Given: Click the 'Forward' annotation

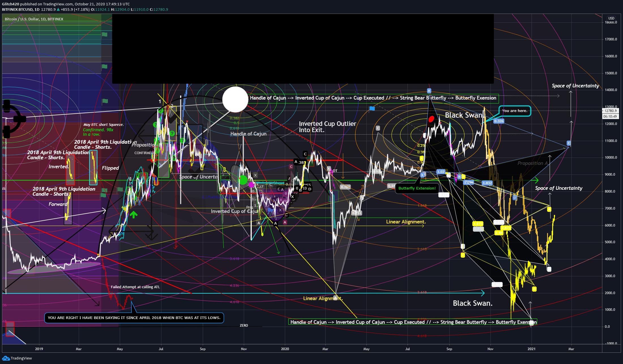Looking at the screenshot, I should [x=58, y=204].
